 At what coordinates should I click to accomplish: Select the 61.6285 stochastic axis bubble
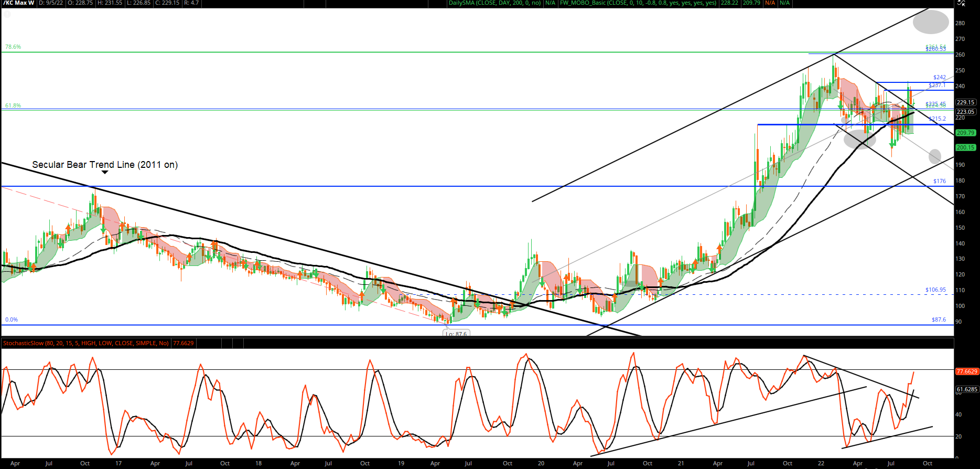967,389
